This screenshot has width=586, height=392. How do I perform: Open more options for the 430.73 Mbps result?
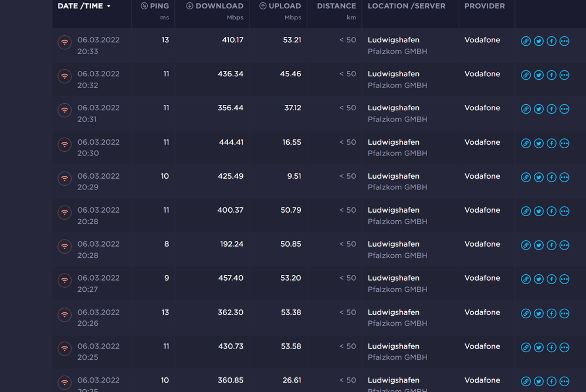pos(564,347)
